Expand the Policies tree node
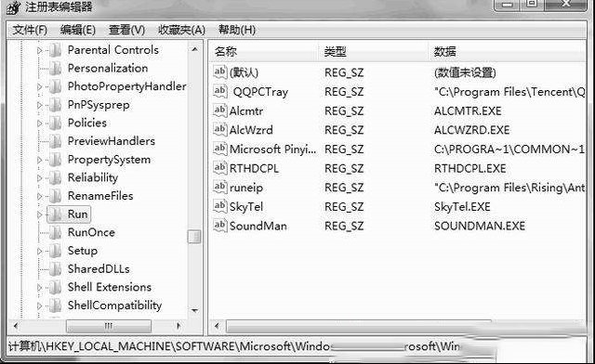This screenshot has width=595, height=364. pyautogui.click(x=39, y=123)
